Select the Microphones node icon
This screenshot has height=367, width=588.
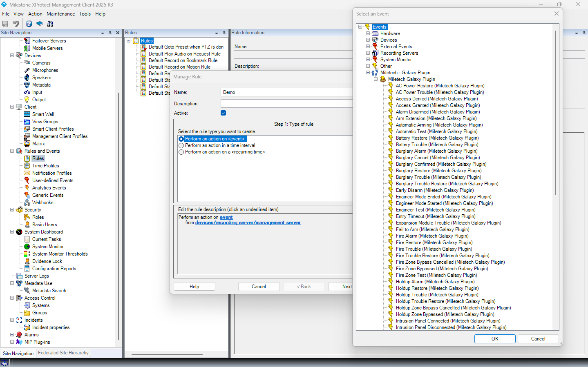coord(27,70)
